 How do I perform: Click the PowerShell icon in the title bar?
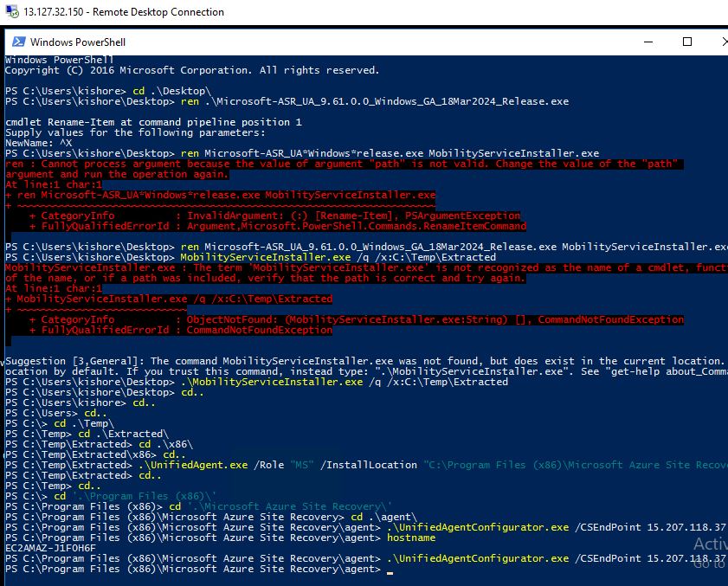point(16,42)
